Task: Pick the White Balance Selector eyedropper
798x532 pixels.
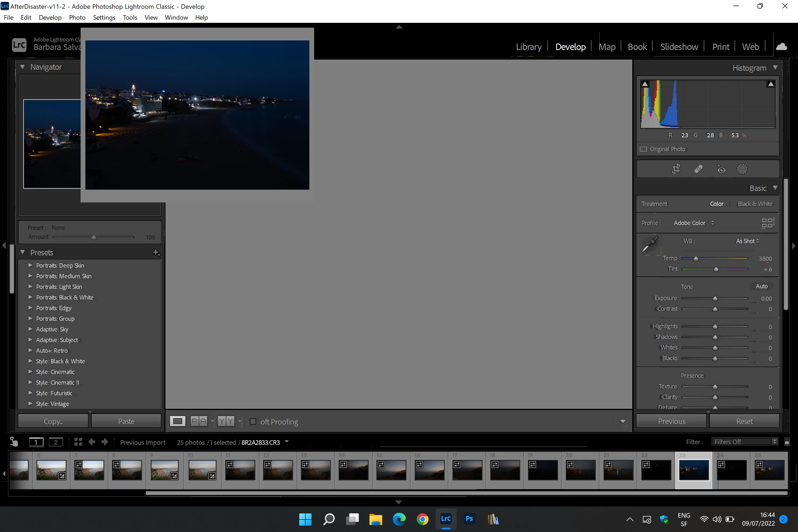Action: (650, 244)
